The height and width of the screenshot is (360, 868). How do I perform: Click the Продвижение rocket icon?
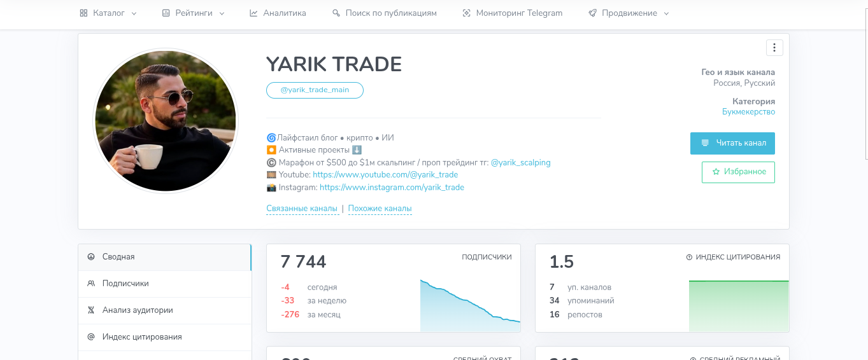coord(592,13)
